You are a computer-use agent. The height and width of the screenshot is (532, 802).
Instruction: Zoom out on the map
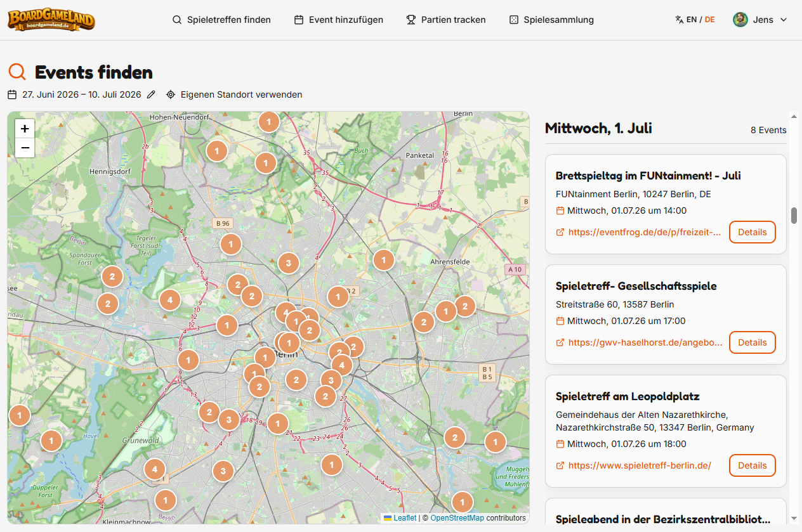(25, 148)
